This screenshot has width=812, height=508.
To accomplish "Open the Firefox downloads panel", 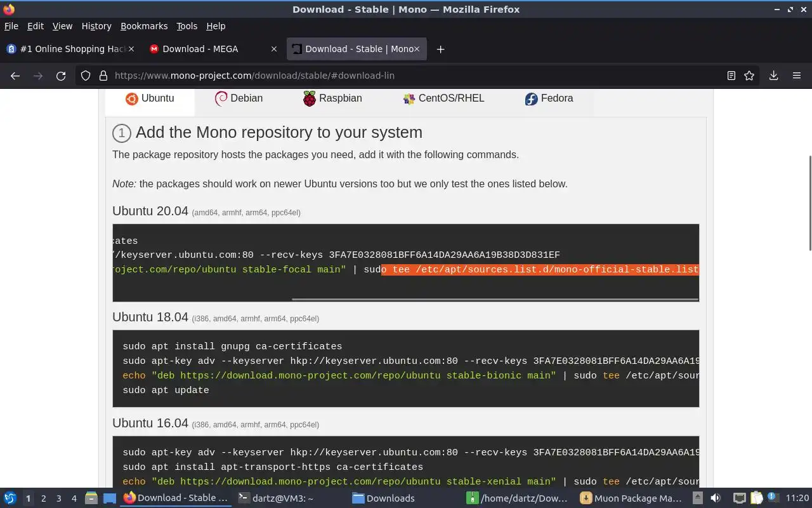I will pyautogui.click(x=773, y=76).
